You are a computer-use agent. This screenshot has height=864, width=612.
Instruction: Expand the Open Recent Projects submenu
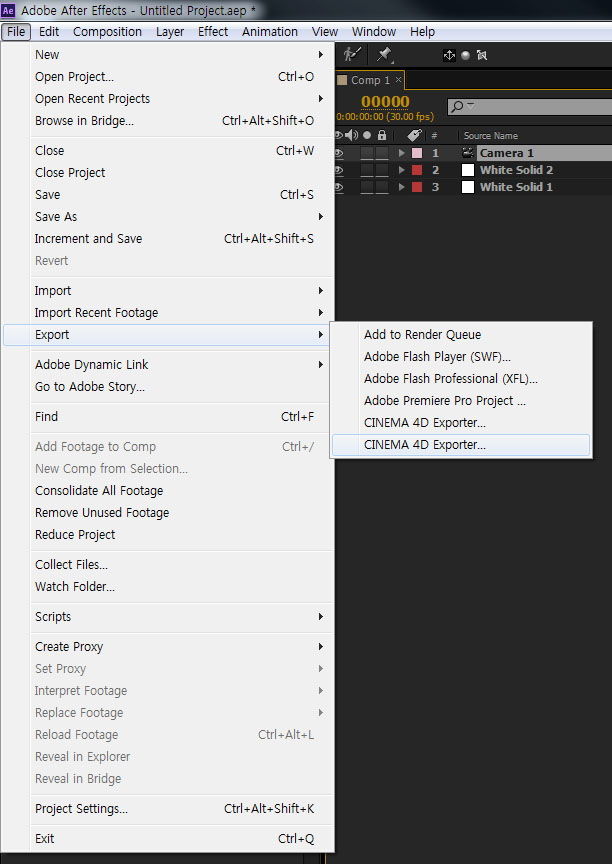point(321,99)
